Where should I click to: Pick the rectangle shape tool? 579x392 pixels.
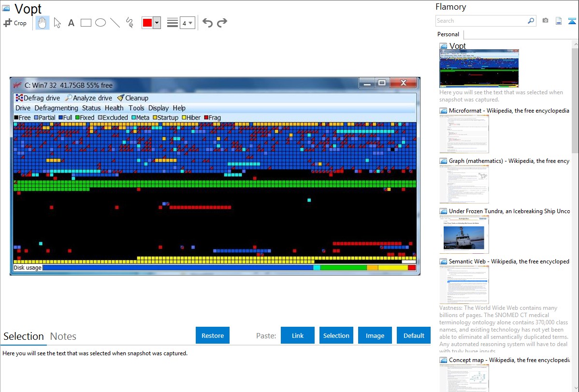coord(86,23)
